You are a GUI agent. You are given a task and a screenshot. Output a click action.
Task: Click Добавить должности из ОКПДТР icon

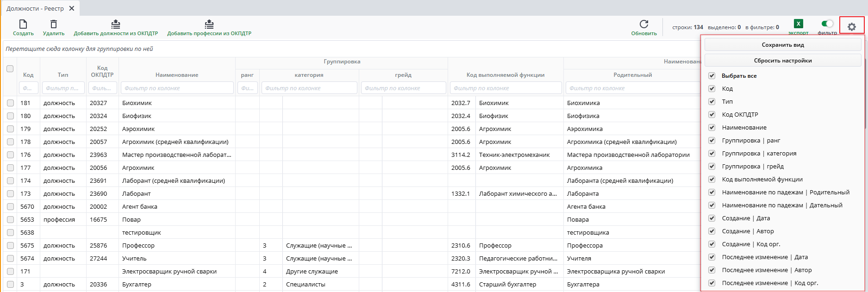pos(116,24)
